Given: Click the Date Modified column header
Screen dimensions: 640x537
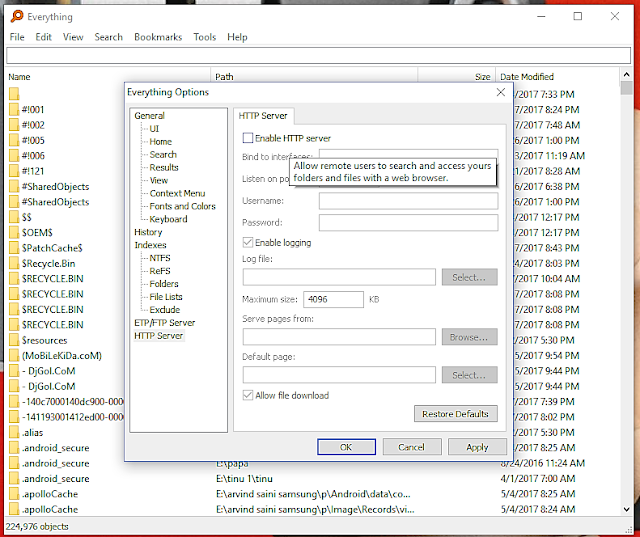Looking at the screenshot, I should click(527, 77).
